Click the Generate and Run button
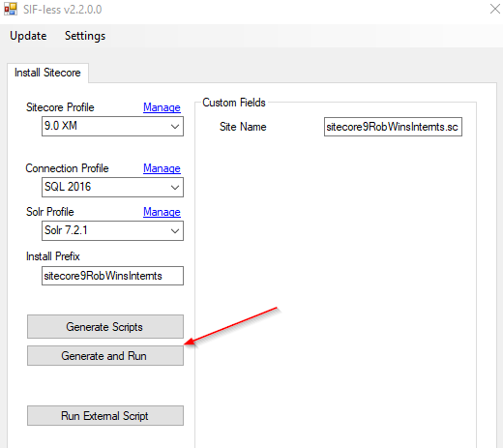The image size is (503, 448). click(105, 356)
